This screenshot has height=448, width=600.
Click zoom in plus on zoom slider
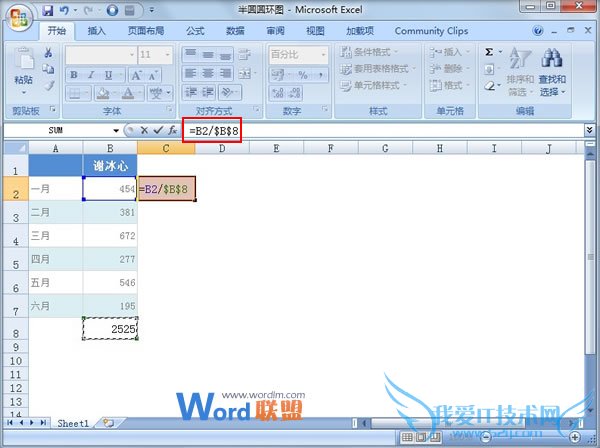[575, 437]
